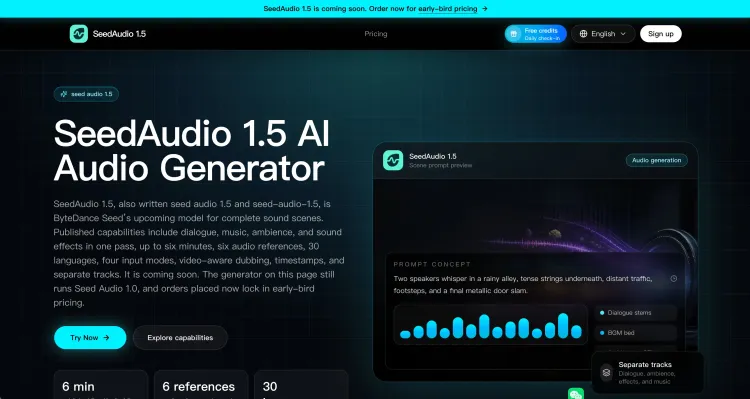This screenshot has width=750, height=399.
Task: Click the Scene prompt preview subtitle
Action: coord(441,166)
